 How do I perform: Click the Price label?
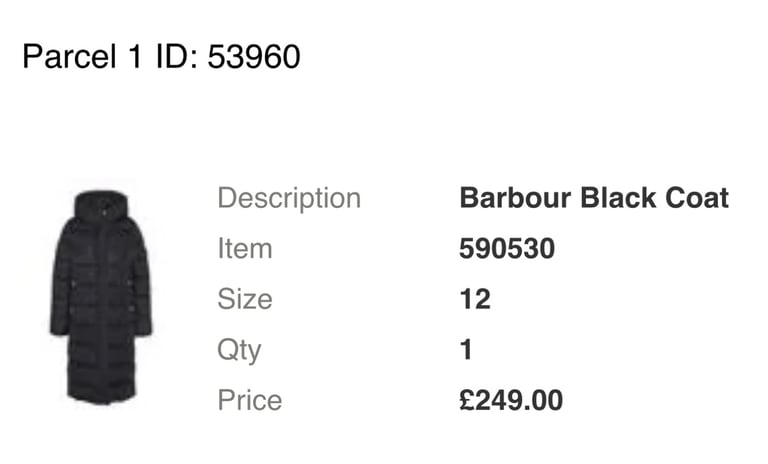[250, 400]
